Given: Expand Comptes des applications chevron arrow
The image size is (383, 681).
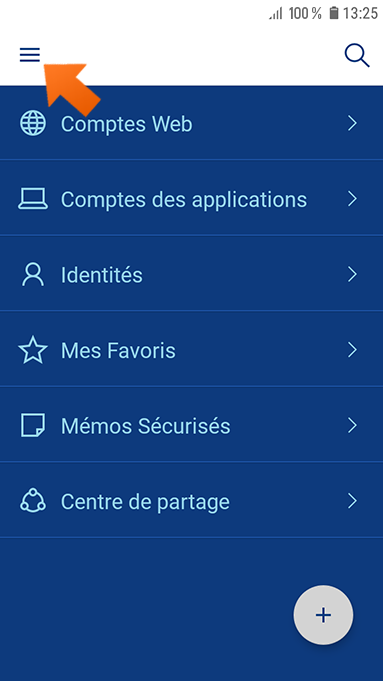Looking at the screenshot, I should point(353,199).
